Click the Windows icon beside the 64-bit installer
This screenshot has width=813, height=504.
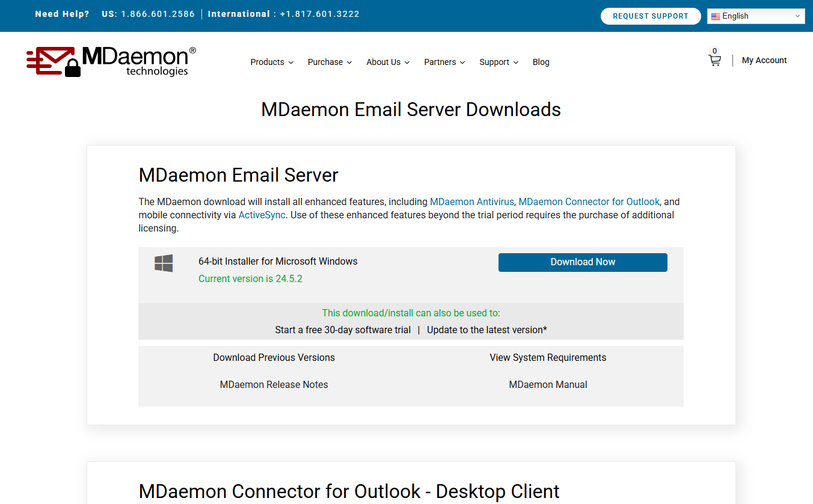click(x=163, y=263)
